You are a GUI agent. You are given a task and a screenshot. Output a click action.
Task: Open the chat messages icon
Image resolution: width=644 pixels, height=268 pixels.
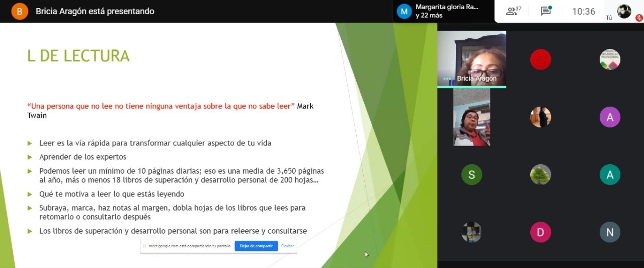click(x=546, y=11)
